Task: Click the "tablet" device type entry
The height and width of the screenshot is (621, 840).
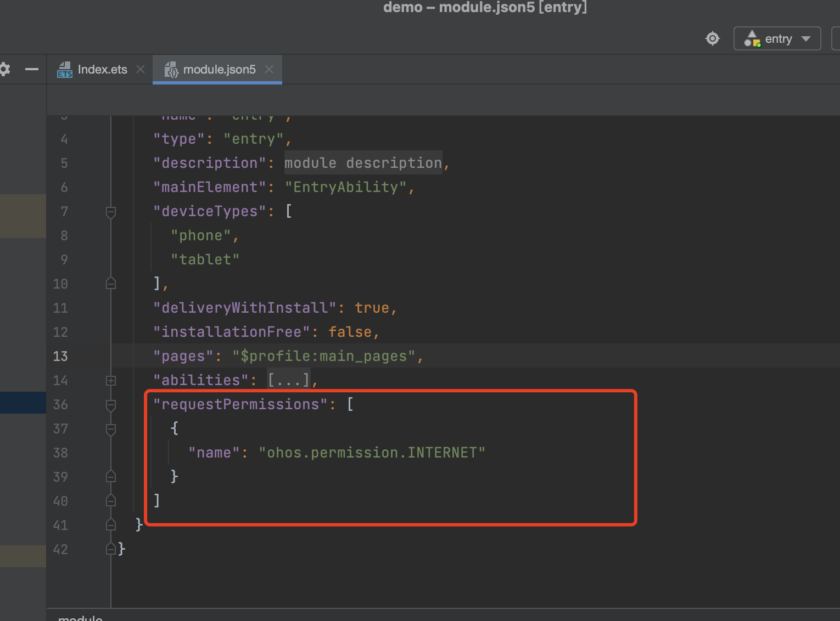Action: (x=205, y=259)
